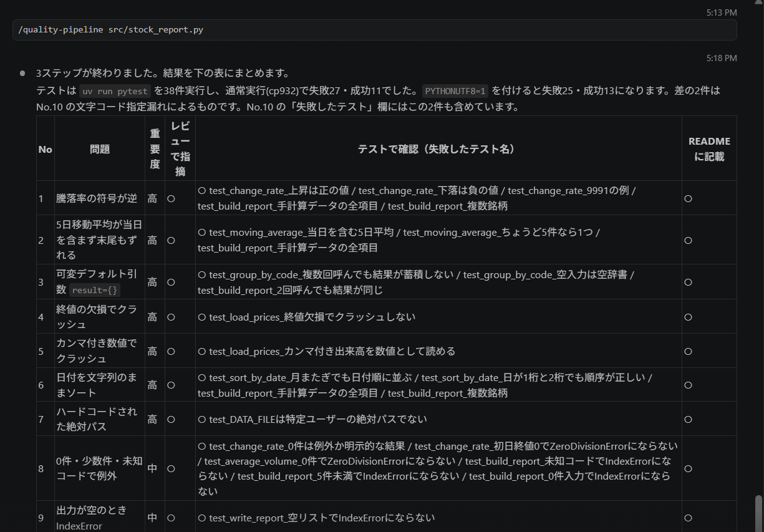The width and height of the screenshot is (764, 532).
Task: Click the problem cell "ハードコードされた絶対パス"
Action: [100, 419]
